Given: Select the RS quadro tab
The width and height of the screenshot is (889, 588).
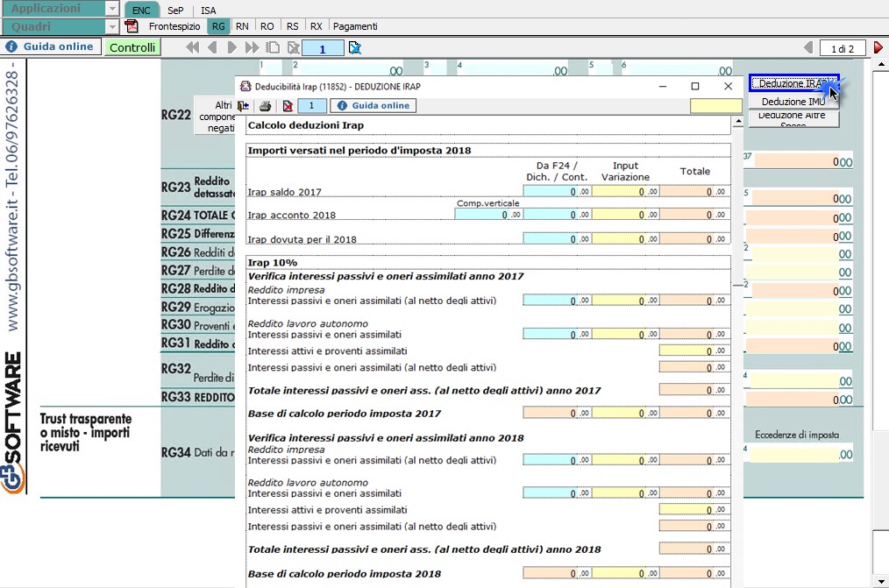Looking at the screenshot, I should coord(292,26).
